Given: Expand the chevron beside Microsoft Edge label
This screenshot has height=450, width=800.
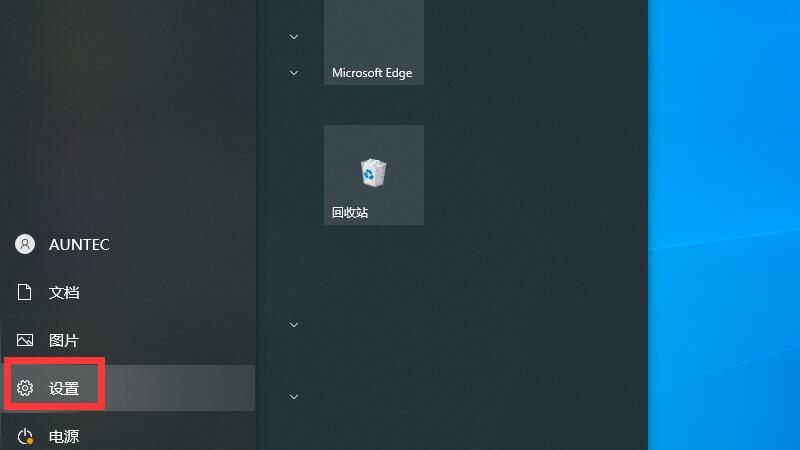Looking at the screenshot, I should [x=294, y=73].
